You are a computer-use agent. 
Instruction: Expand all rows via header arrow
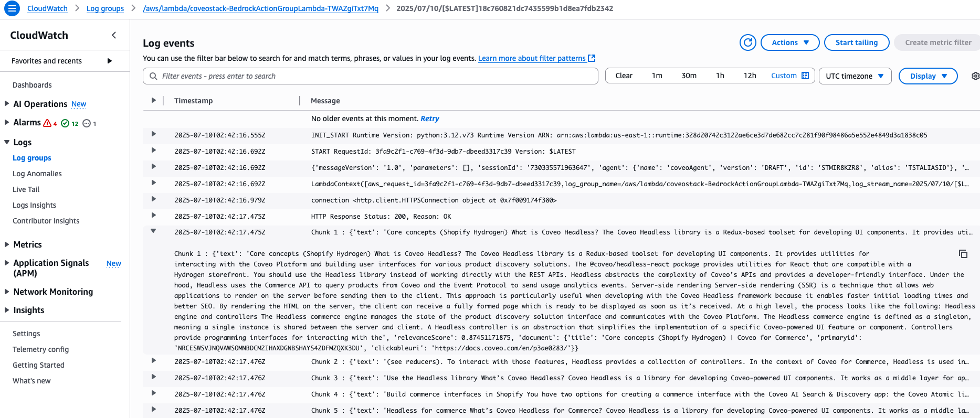tap(153, 100)
